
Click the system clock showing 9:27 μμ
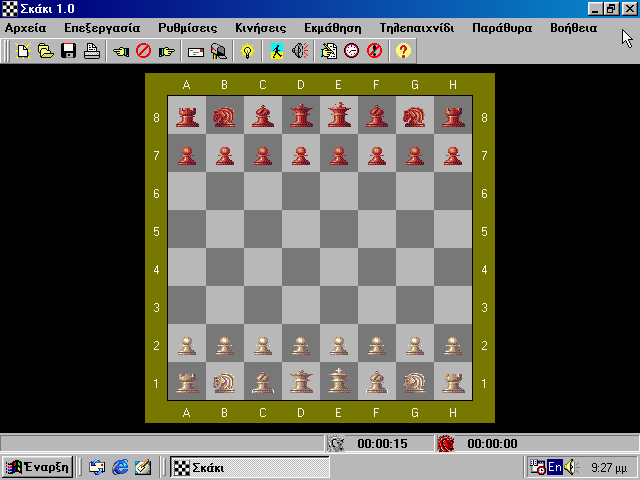coord(609,467)
